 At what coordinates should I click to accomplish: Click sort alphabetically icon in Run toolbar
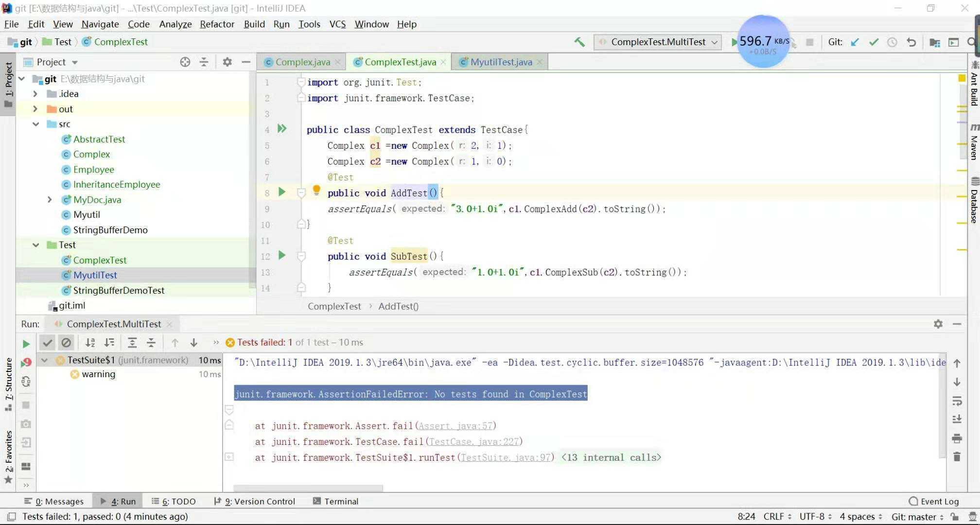point(90,343)
